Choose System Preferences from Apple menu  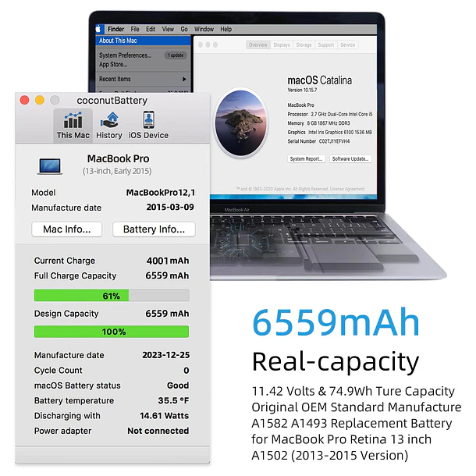click(x=125, y=55)
